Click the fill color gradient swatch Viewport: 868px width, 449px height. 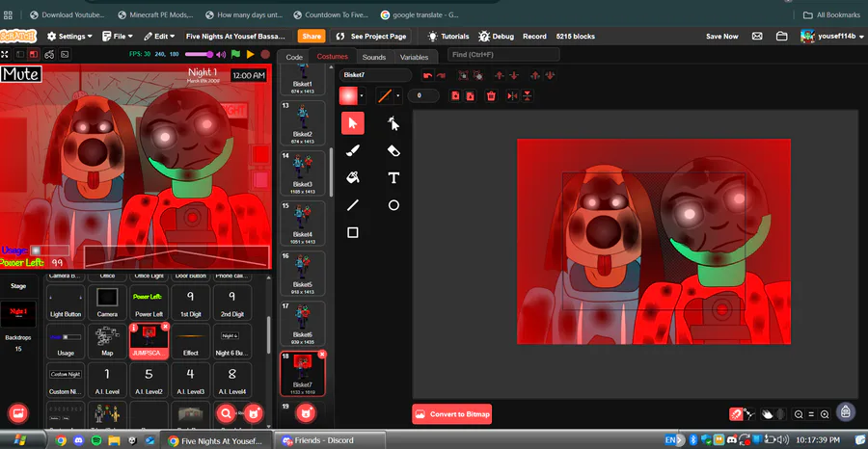tap(348, 95)
